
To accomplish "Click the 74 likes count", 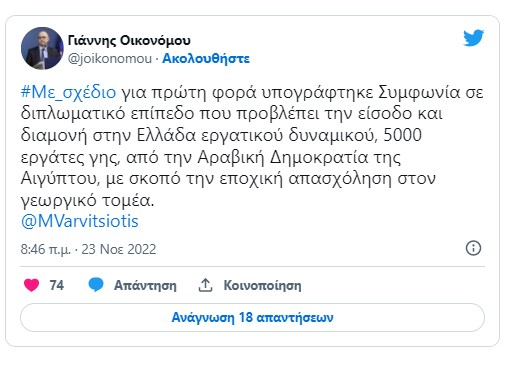I will [x=56, y=285].
